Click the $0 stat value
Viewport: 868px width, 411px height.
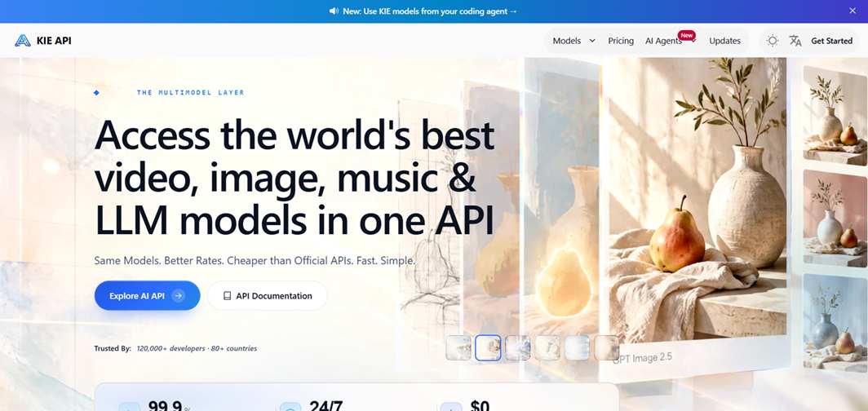coord(480,407)
